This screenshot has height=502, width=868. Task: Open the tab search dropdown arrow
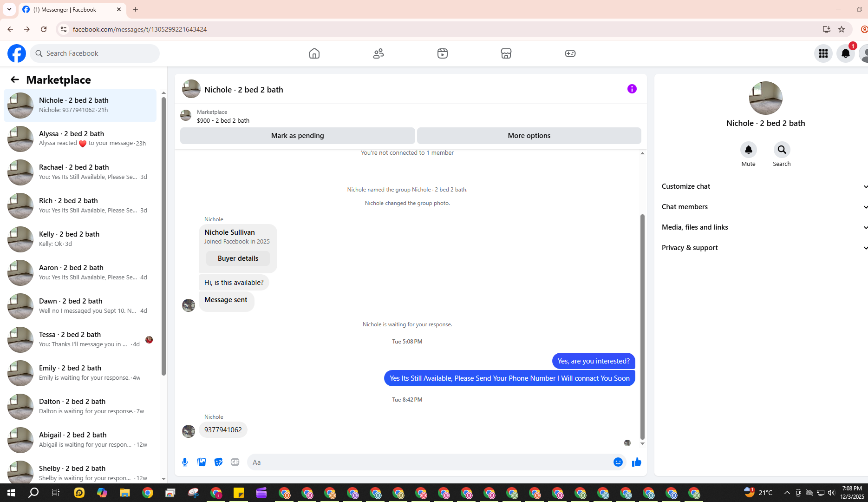[9, 9]
